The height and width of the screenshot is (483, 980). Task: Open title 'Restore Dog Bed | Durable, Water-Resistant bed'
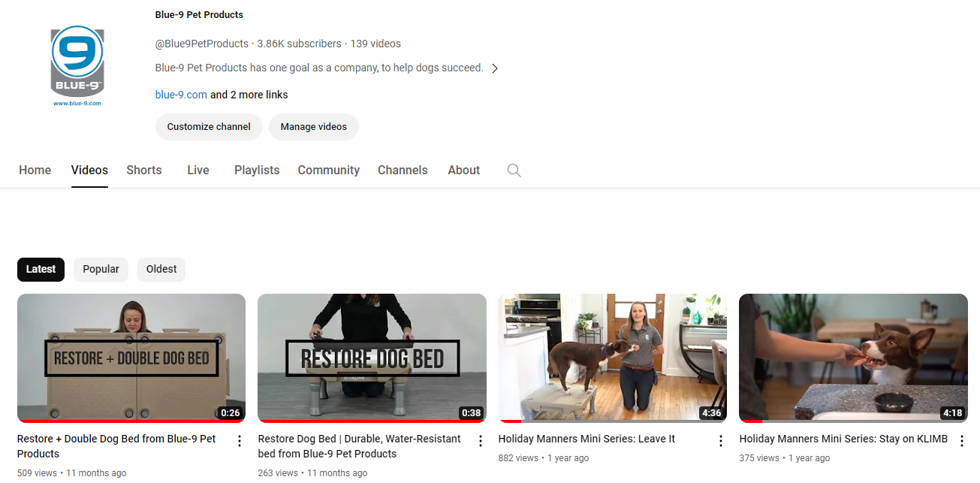pyautogui.click(x=359, y=446)
